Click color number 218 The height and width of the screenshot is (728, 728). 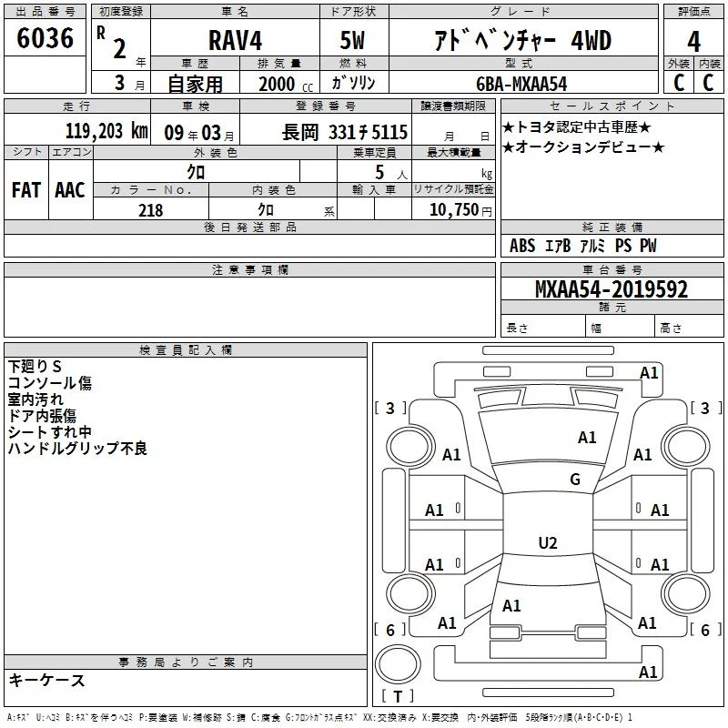click(150, 210)
